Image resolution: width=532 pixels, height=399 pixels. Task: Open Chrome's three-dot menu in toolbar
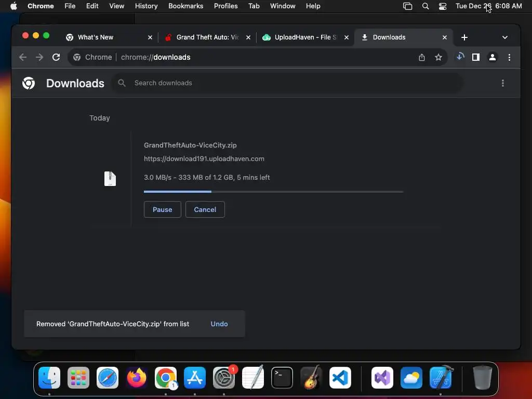[x=509, y=57]
